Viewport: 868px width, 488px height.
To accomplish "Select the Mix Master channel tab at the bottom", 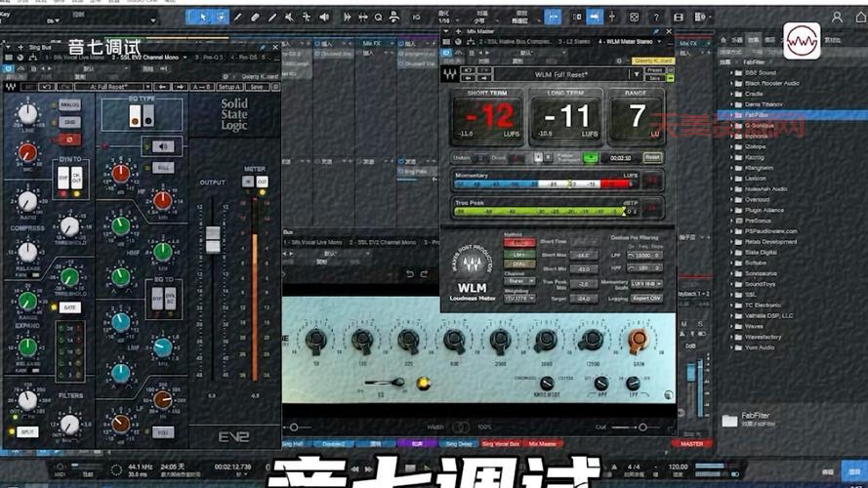I will [543, 444].
